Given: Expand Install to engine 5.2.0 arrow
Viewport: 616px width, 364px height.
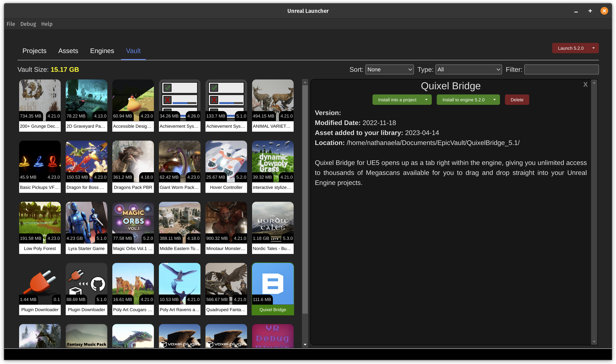Looking at the screenshot, I should click(494, 100).
